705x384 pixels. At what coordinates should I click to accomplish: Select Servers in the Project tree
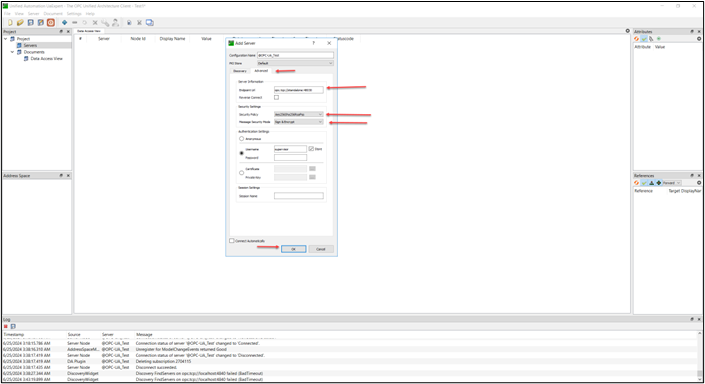pyautogui.click(x=30, y=45)
